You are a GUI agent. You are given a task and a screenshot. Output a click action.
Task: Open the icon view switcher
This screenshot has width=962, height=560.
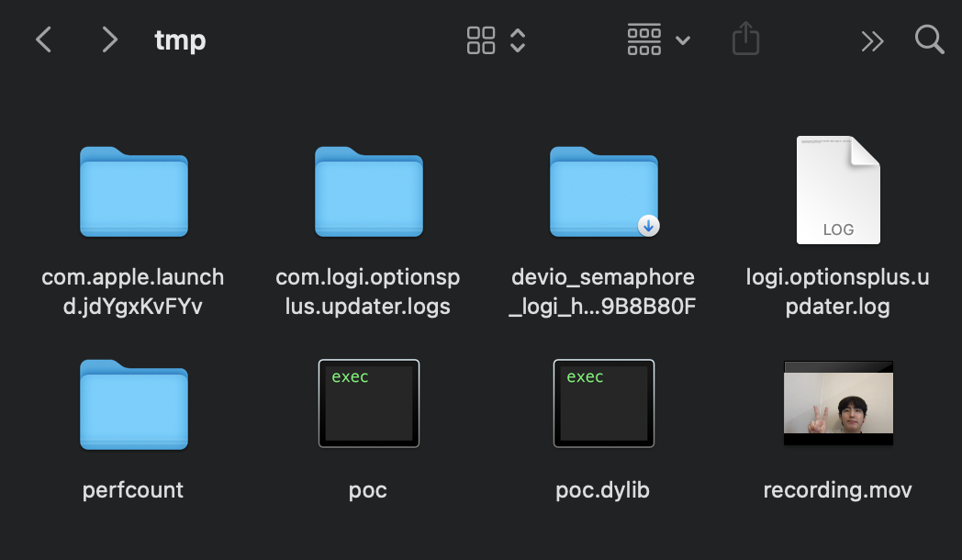(x=496, y=39)
